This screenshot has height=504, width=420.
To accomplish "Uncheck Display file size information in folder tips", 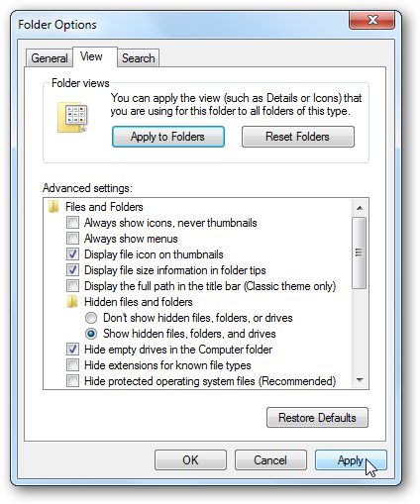I will point(72,270).
